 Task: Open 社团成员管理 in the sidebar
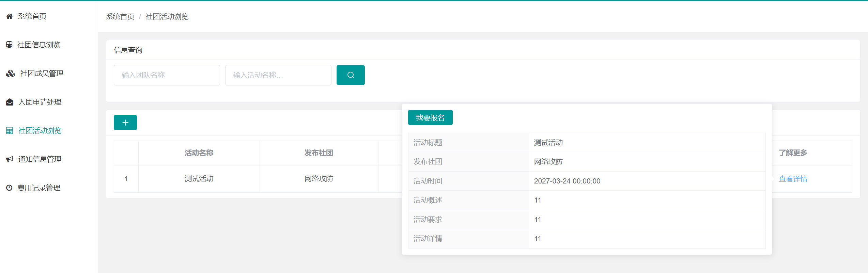point(42,74)
